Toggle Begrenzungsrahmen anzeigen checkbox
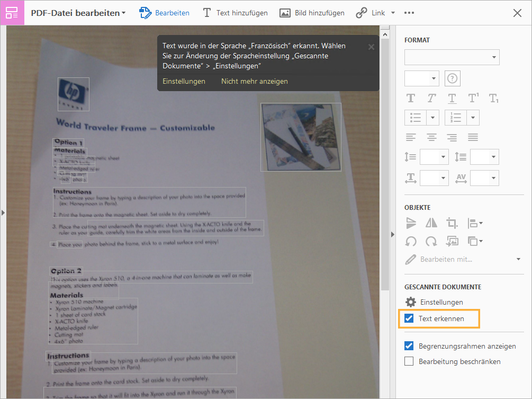 coord(409,346)
